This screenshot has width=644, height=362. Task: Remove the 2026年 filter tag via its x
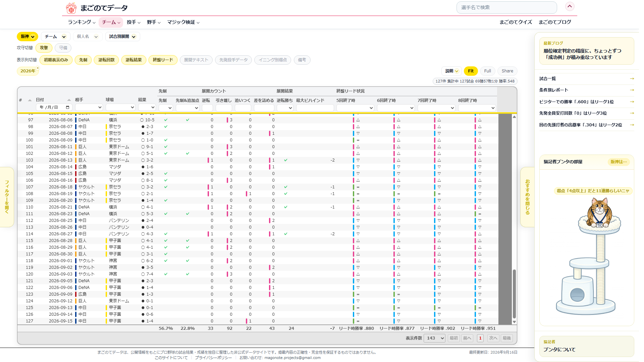point(38,68)
